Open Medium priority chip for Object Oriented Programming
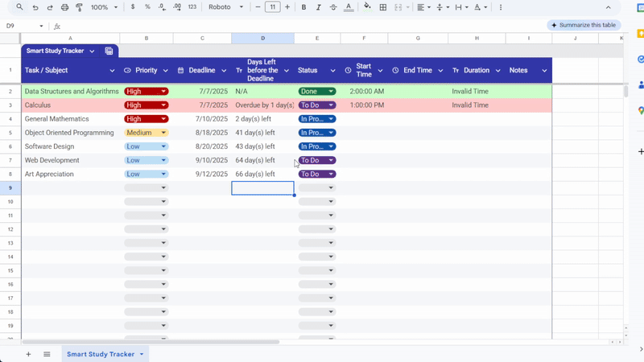 click(147, 133)
